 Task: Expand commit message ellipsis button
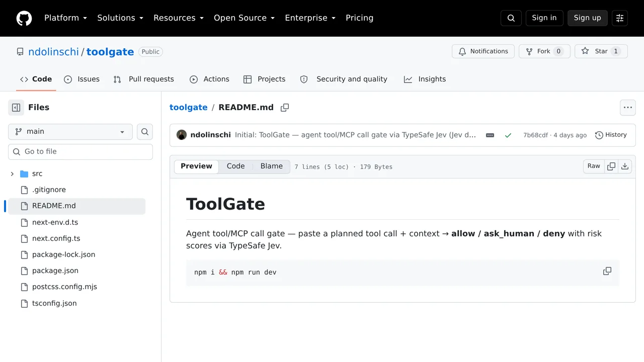coord(490,135)
